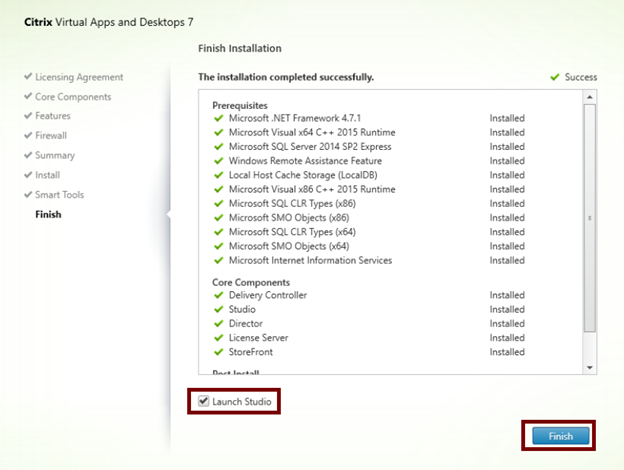The image size is (624, 470).
Task: Click 'Delivery Controller' row text
Action: coord(268,295)
